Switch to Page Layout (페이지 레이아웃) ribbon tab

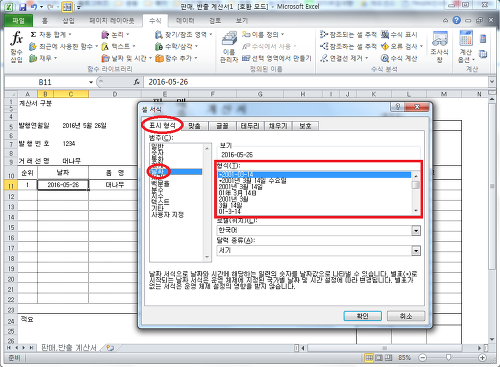coord(112,21)
